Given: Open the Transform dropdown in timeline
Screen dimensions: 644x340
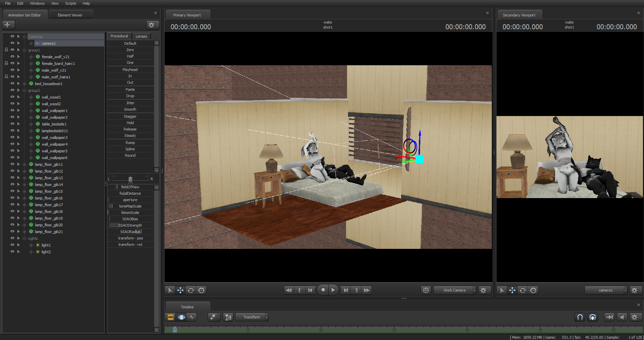Looking at the screenshot, I should coord(252,317).
